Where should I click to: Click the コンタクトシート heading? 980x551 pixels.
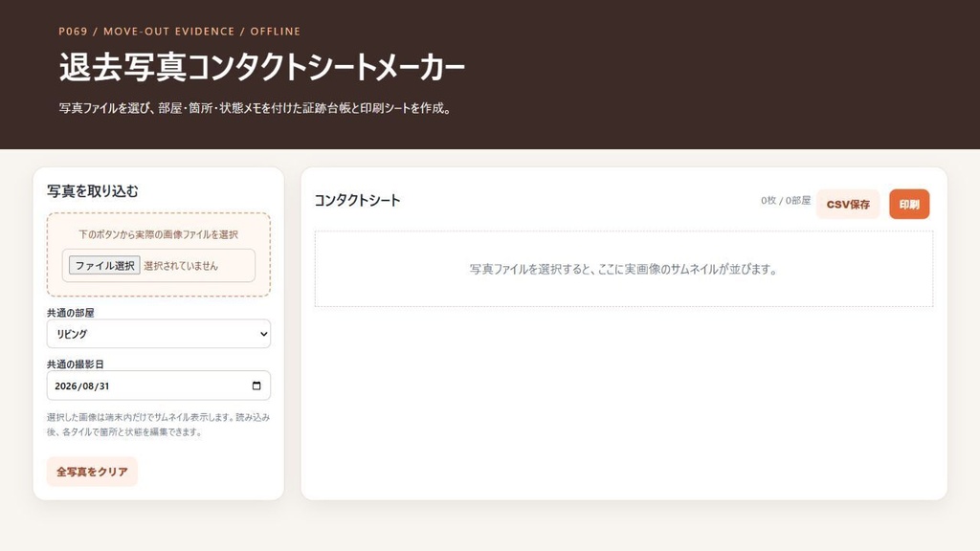click(357, 201)
